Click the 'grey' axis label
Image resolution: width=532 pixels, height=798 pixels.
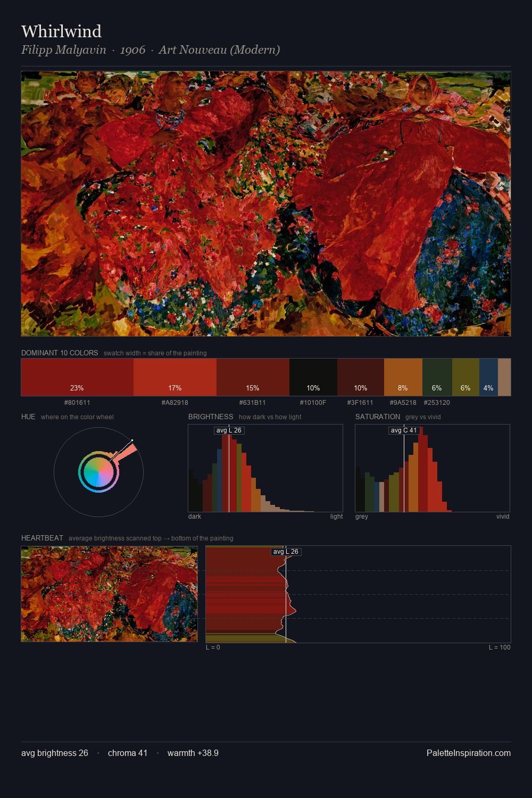[x=362, y=517]
